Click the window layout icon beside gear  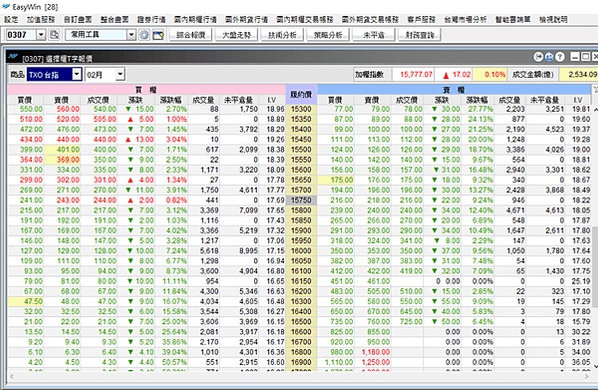click(x=158, y=35)
